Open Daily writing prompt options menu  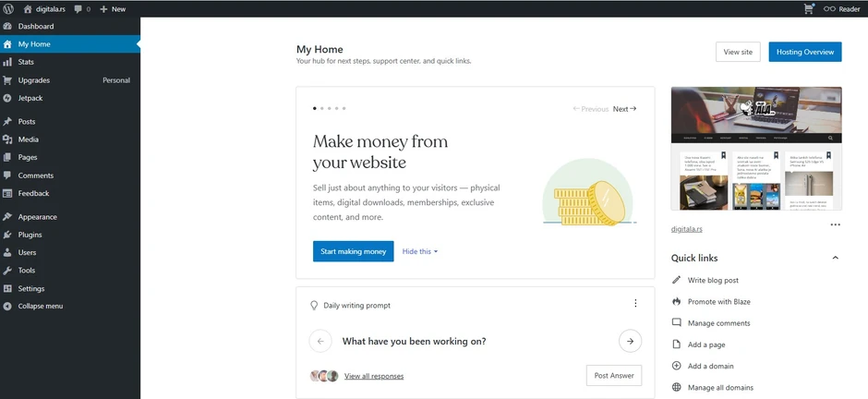tap(635, 304)
